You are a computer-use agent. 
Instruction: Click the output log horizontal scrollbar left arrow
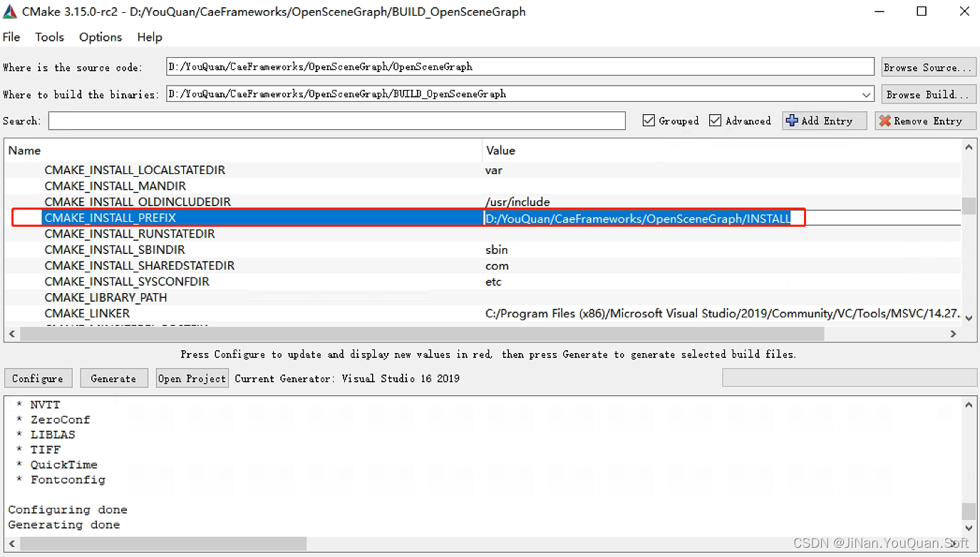[x=12, y=543]
